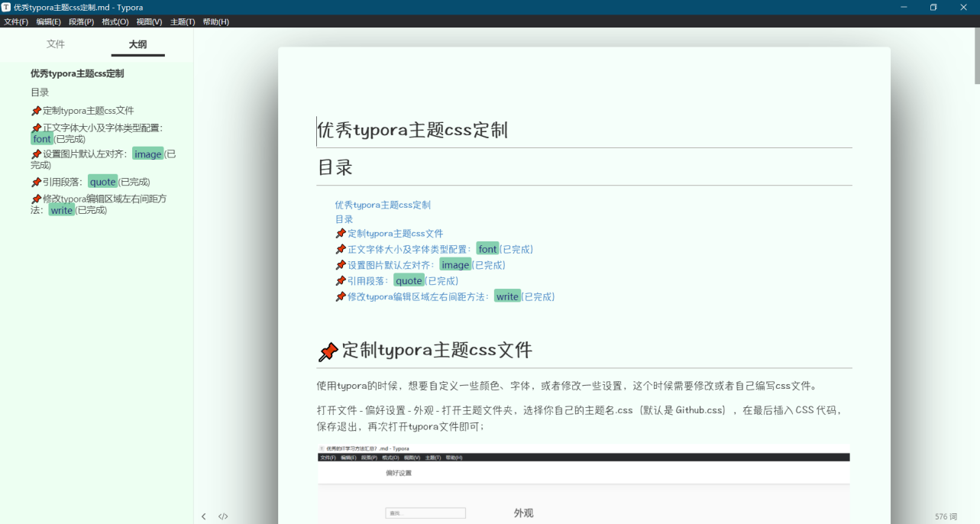This screenshot has height=524, width=980.
Task: Click the image tag in document TOC
Action: click(455, 265)
